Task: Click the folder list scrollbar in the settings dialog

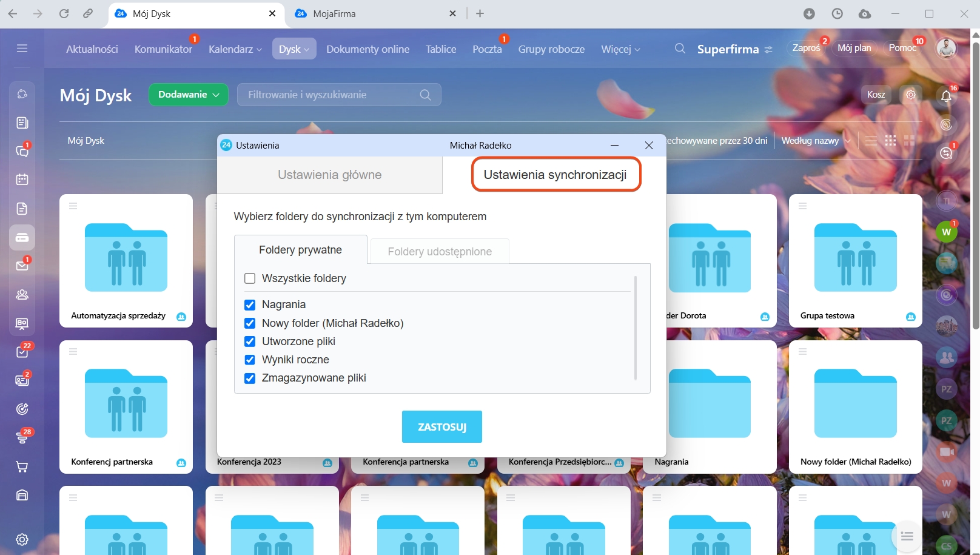Action: point(635,328)
